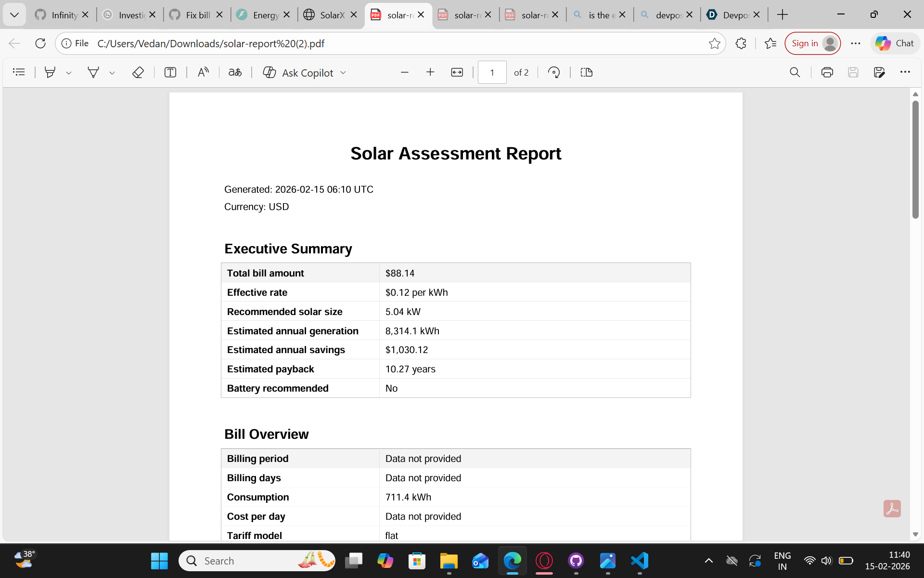Image resolution: width=924 pixels, height=578 pixels.
Task: Click the Add text tool icon
Action: click(x=170, y=72)
